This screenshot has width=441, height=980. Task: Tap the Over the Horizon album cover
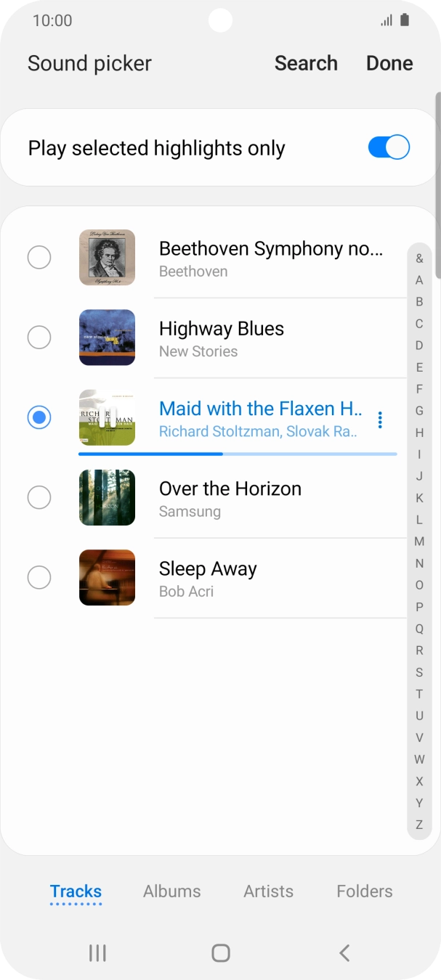[107, 497]
